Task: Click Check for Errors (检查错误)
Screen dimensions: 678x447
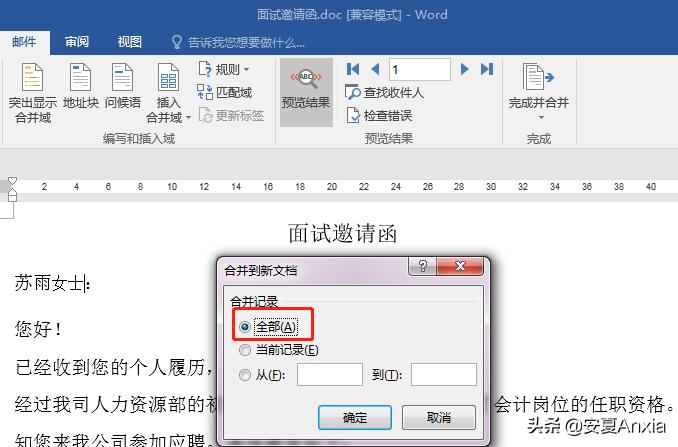Action: [x=379, y=115]
